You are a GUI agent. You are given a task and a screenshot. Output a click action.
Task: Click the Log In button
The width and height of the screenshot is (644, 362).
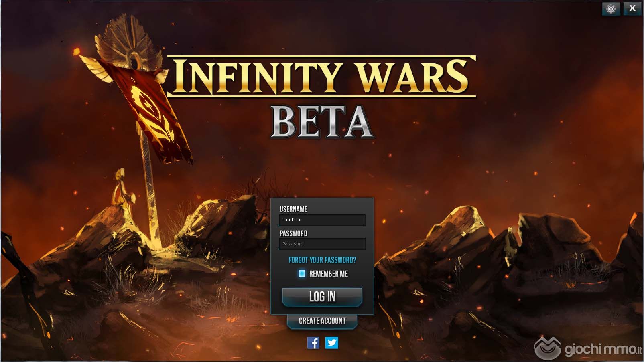(322, 297)
